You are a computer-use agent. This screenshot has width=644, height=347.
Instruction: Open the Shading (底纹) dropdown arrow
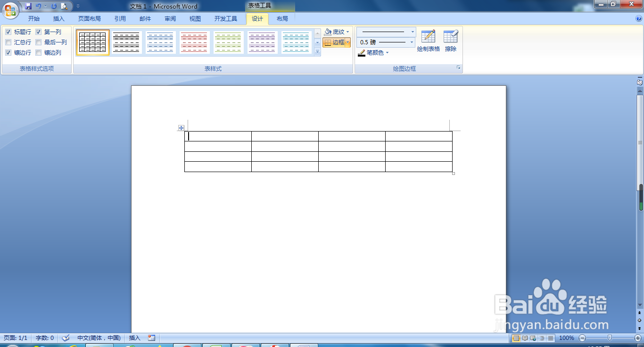[x=348, y=32]
